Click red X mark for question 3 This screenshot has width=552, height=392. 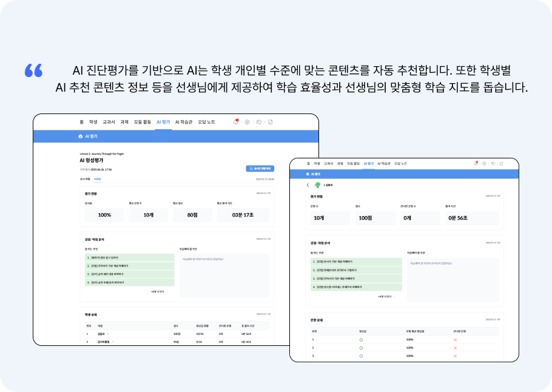click(455, 356)
